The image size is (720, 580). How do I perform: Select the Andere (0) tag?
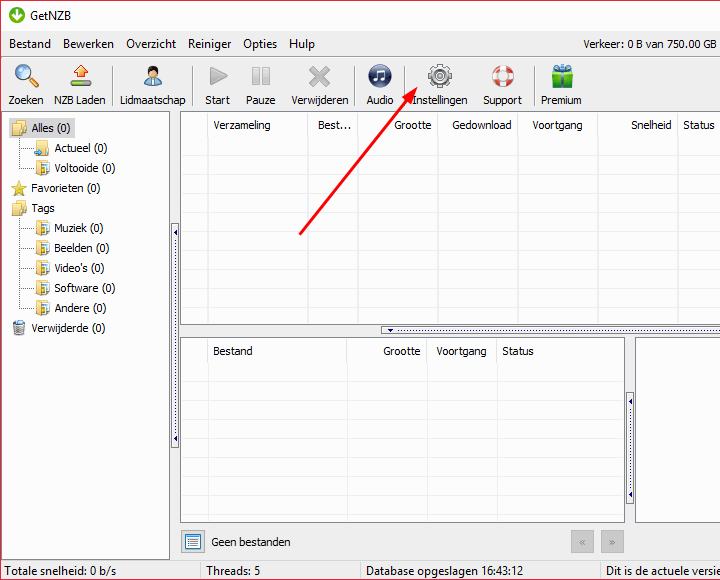[71, 308]
